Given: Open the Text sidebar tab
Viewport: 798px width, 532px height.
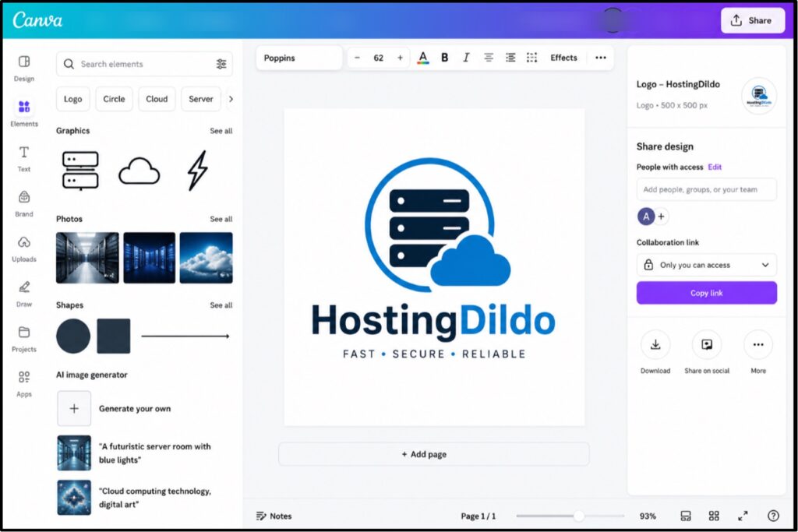Looking at the screenshot, I should (x=24, y=158).
